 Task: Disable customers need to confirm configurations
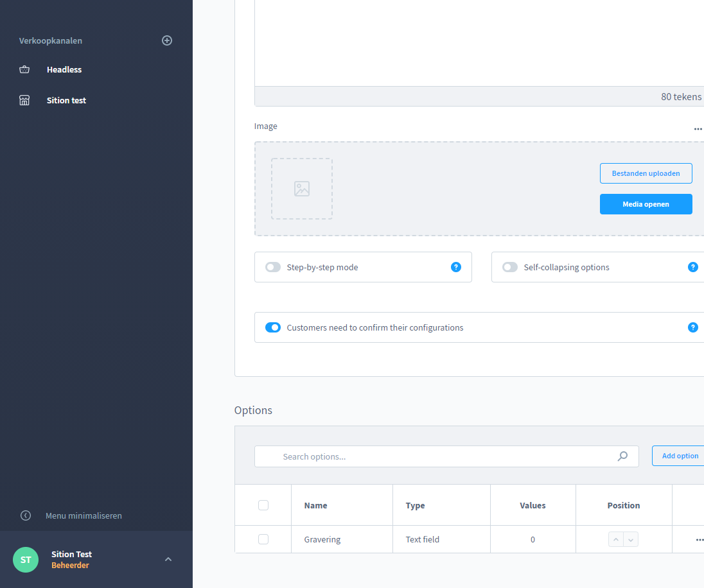273,327
